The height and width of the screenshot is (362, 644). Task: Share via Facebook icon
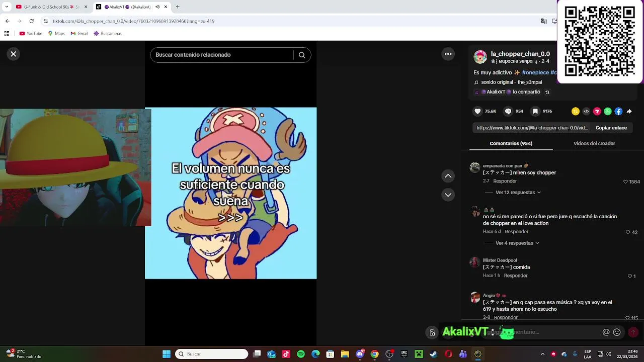[x=619, y=111]
